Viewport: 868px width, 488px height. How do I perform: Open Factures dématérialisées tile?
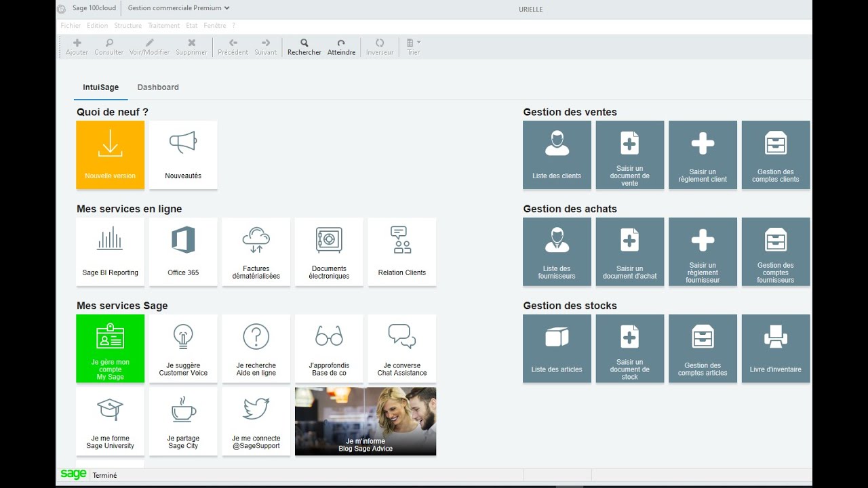click(x=256, y=251)
